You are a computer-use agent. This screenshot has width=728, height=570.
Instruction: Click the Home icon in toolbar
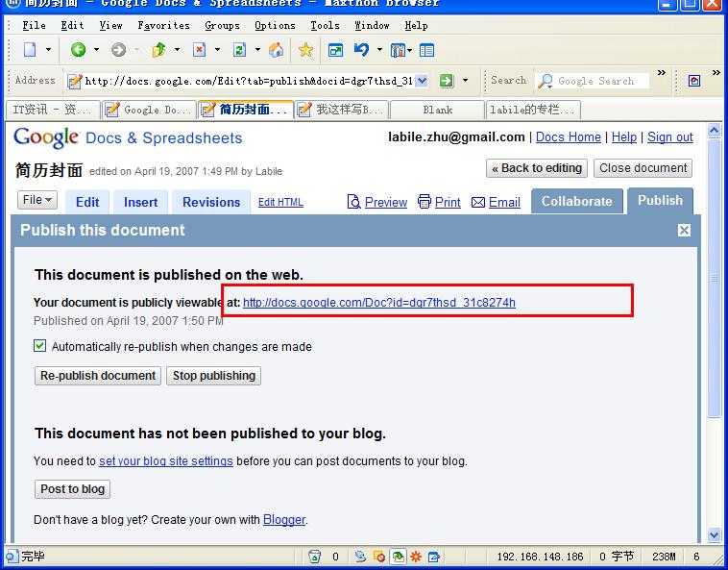pyautogui.click(x=277, y=49)
